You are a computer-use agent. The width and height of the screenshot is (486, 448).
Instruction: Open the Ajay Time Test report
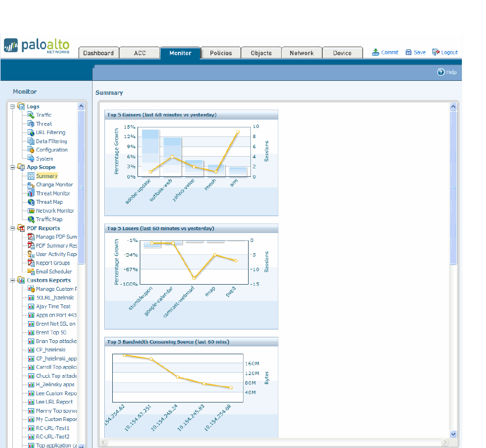point(53,307)
